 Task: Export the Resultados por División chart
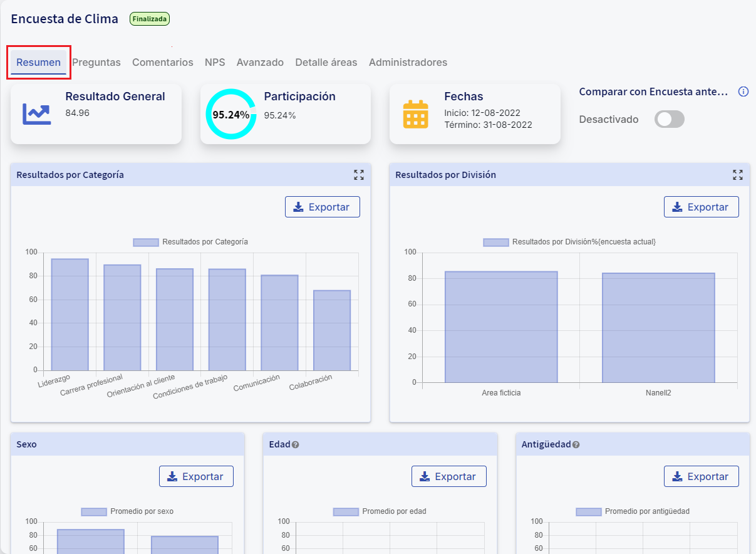701,207
